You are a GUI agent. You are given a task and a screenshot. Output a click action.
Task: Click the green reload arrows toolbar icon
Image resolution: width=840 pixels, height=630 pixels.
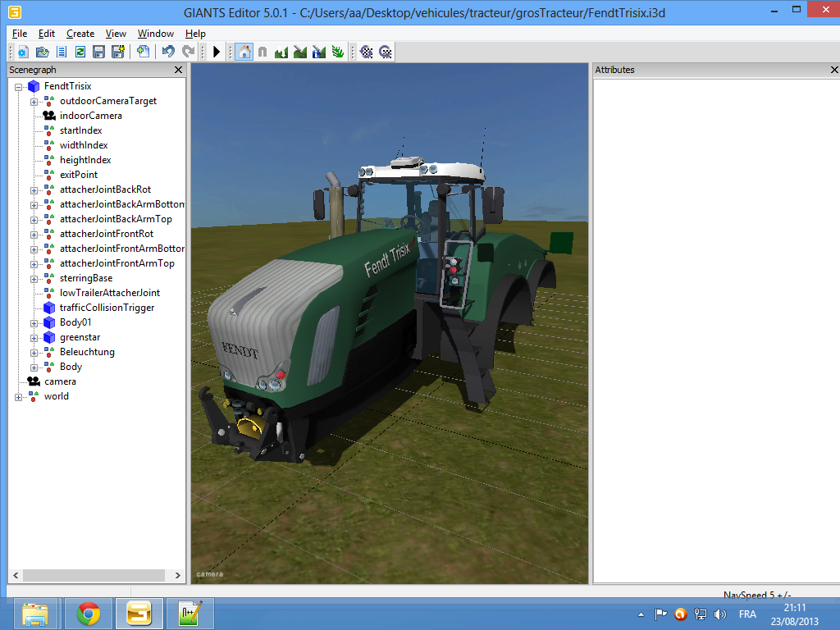pos(80,52)
